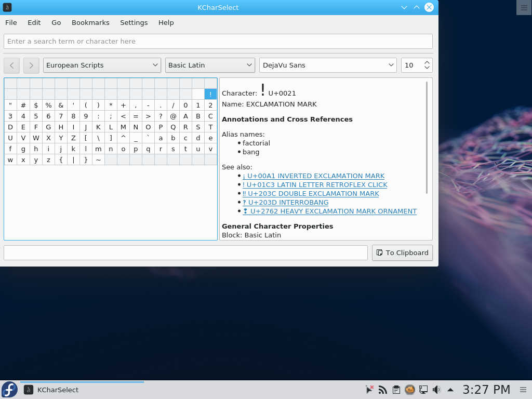Copy the text with the To Clipboard button
The image size is (532, 399).
[x=403, y=253]
